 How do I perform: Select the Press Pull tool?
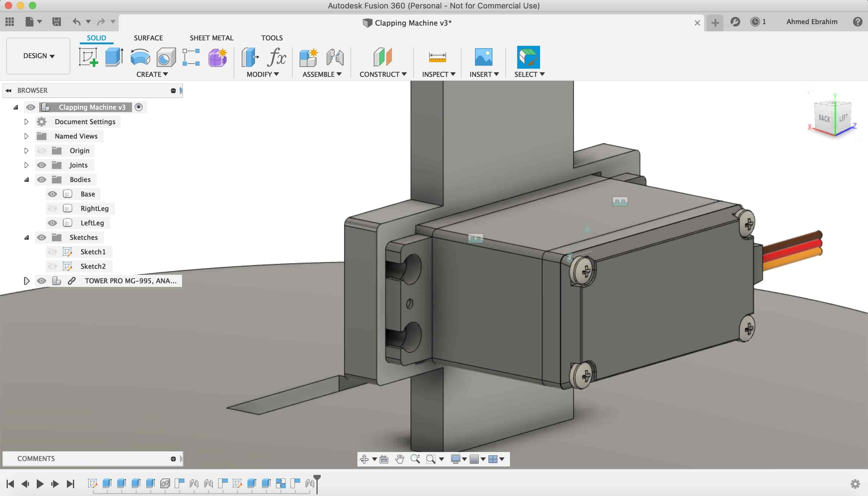250,57
